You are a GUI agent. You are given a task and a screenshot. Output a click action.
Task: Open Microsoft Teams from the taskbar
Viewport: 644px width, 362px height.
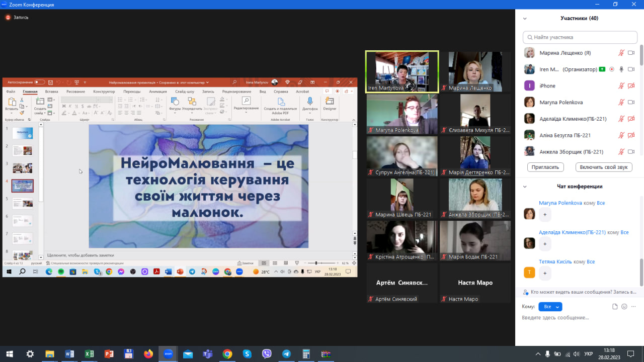[x=207, y=354]
